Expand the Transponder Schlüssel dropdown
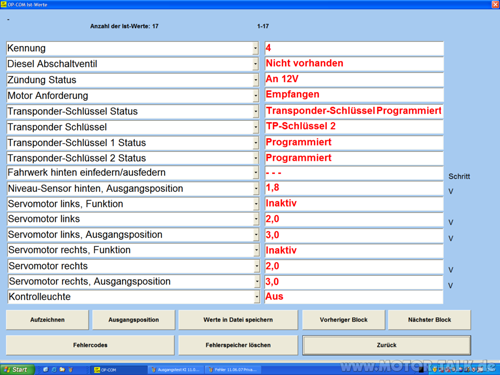The height and width of the screenshot is (375, 500). 256,127
